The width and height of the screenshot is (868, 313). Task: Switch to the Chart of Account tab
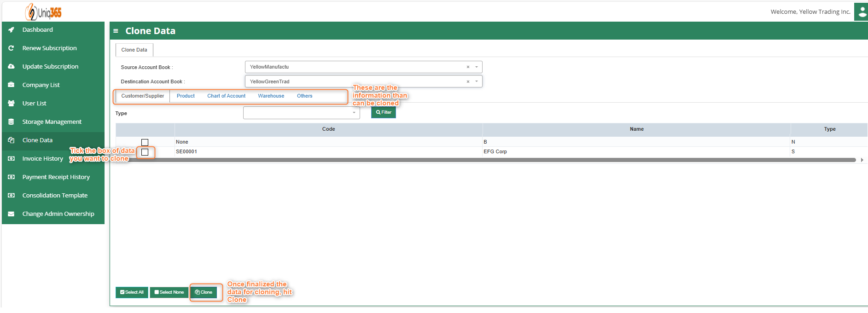pyautogui.click(x=226, y=96)
